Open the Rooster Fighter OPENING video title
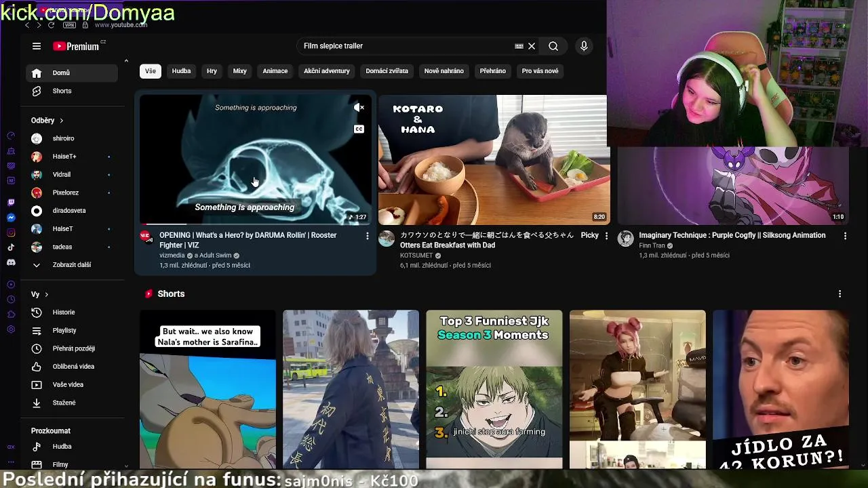Screen dimensions: 868x488 [x=248, y=240]
